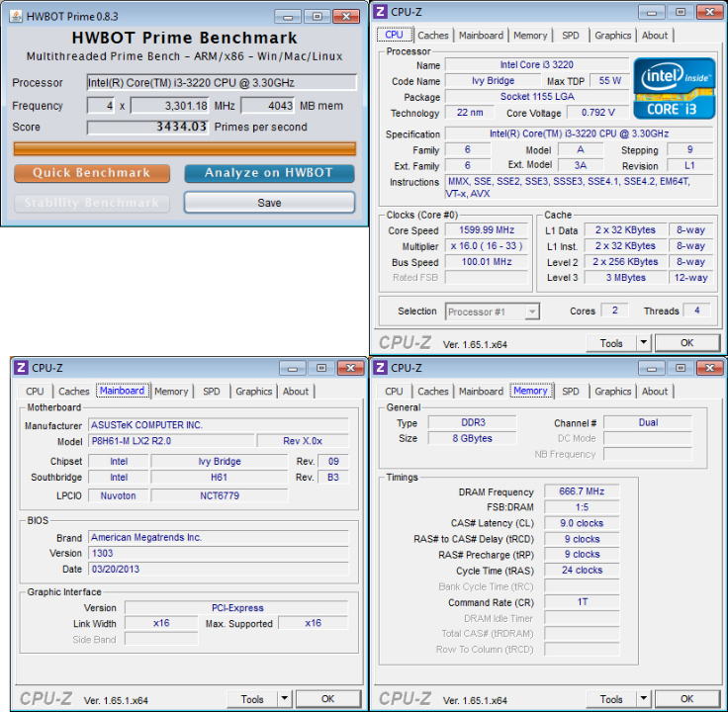Click the CPU-Z icon in Memory window
This screenshot has height=712, width=728.
pyautogui.click(x=380, y=368)
